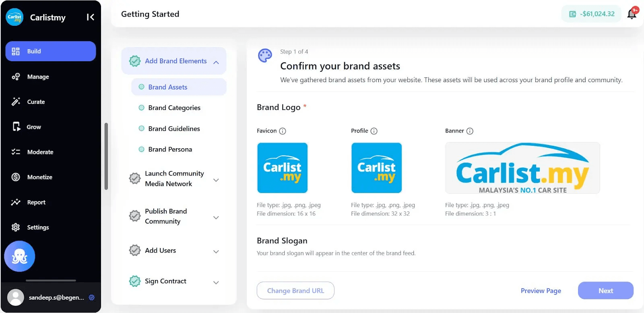Image resolution: width=644 pixels, height=313 pixels.
Task: Select the Brand Persona step circle
Action: 141,149
